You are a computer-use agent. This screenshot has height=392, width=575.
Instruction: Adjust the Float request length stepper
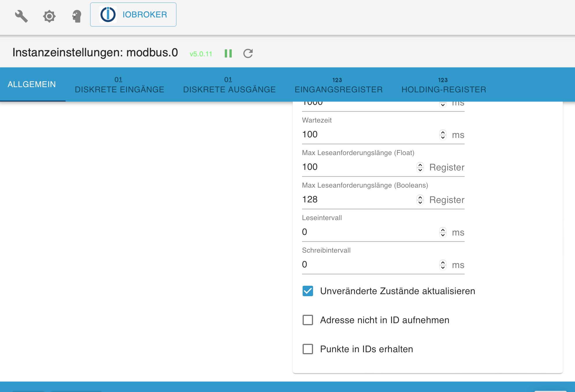tap(420, 167)
